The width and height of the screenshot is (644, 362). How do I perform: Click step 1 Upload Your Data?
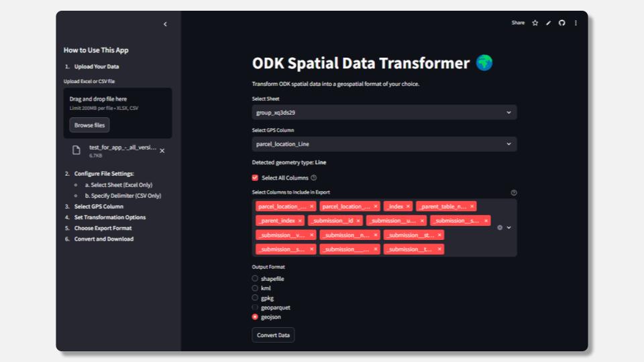coord(97,66)
